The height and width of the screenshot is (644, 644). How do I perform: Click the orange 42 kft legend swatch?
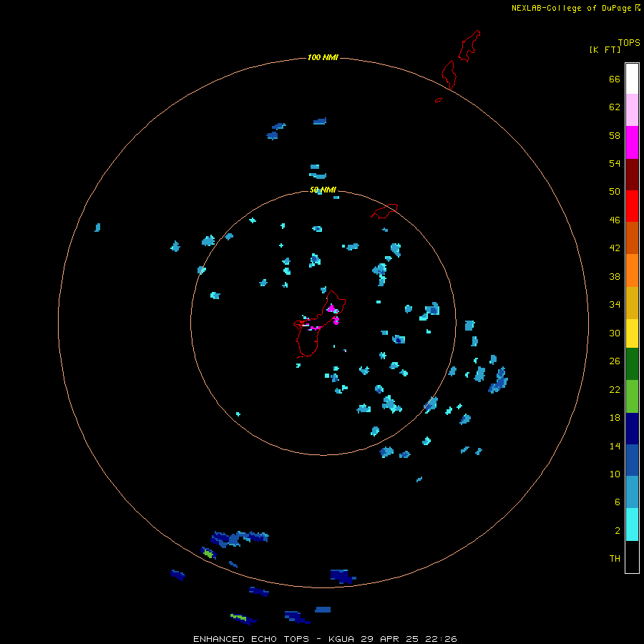tap(632, 270)
